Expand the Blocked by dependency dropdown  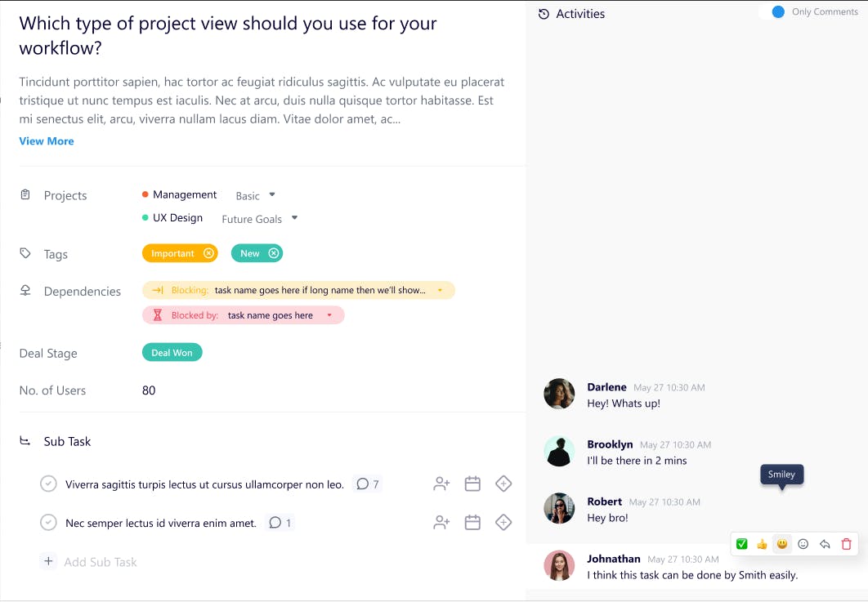click(x=329, y=315)
